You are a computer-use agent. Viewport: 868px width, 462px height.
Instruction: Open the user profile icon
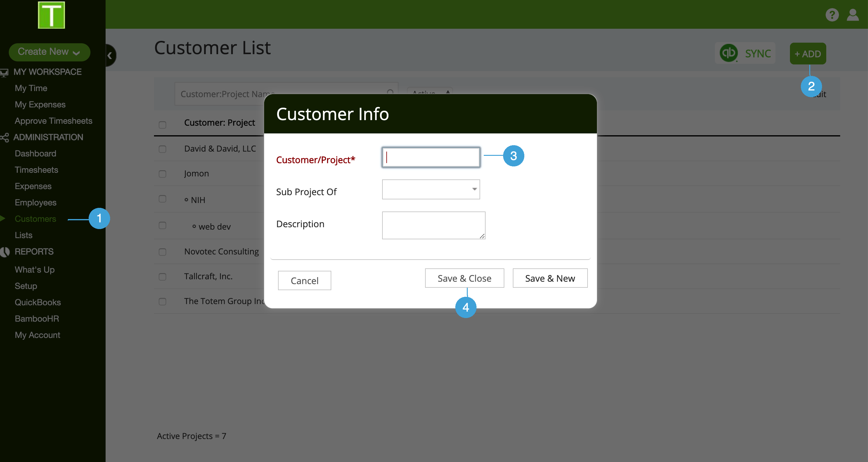coord(853,15)
